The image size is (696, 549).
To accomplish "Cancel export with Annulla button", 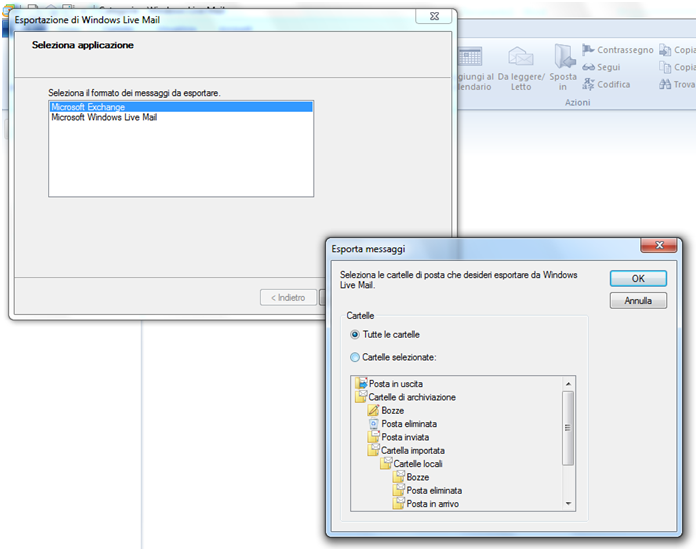I will click(x=638, y=300).
